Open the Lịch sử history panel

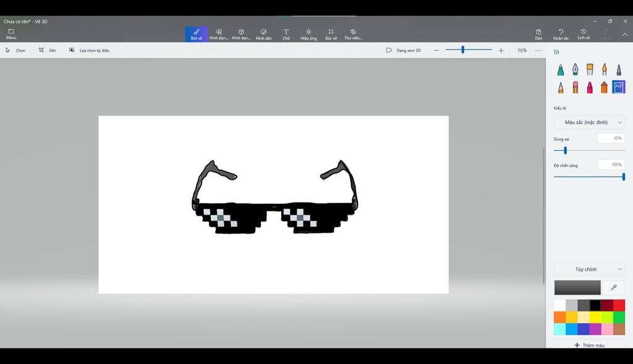[584, 35]
